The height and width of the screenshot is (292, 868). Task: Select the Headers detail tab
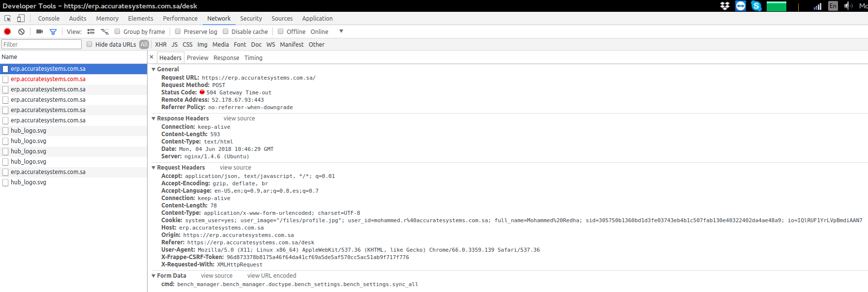point(170,58)
